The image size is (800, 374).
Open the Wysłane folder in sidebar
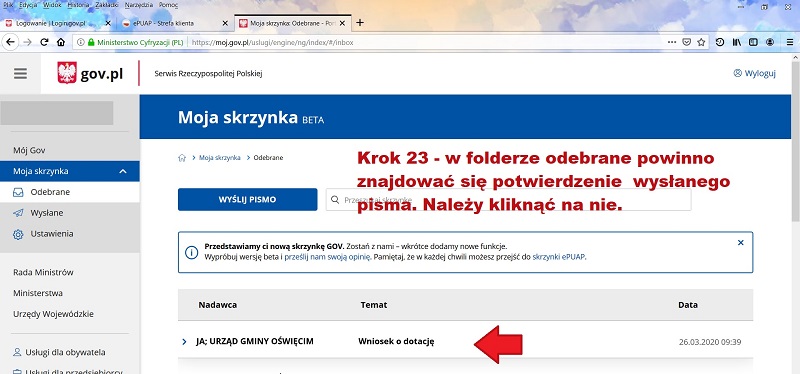(47, 213)
